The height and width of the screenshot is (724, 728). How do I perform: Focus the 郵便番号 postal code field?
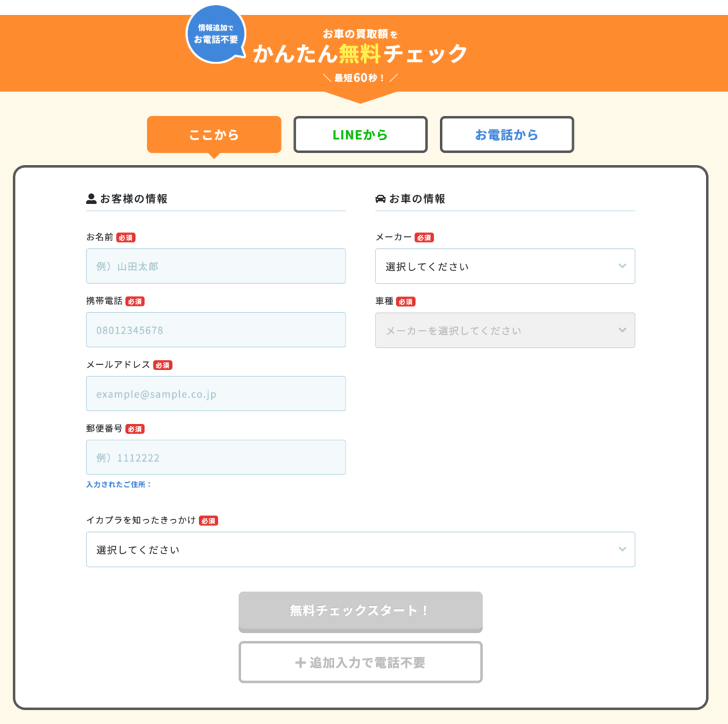(216, 457)
